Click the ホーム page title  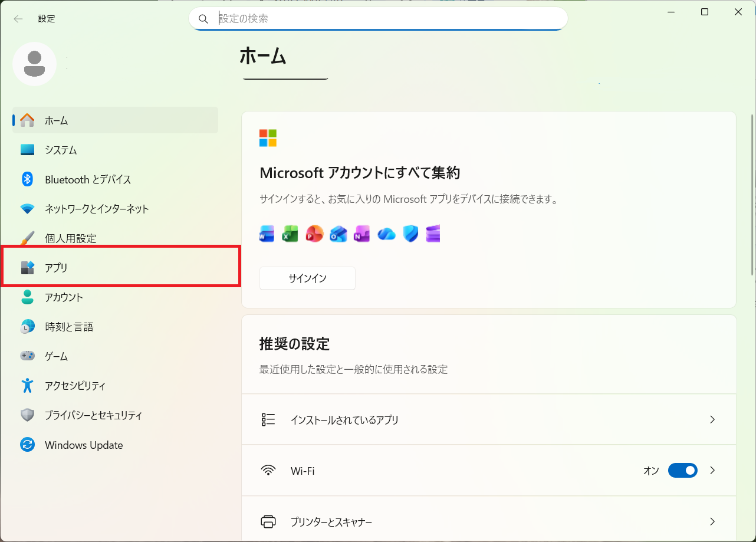coord(263,56)
